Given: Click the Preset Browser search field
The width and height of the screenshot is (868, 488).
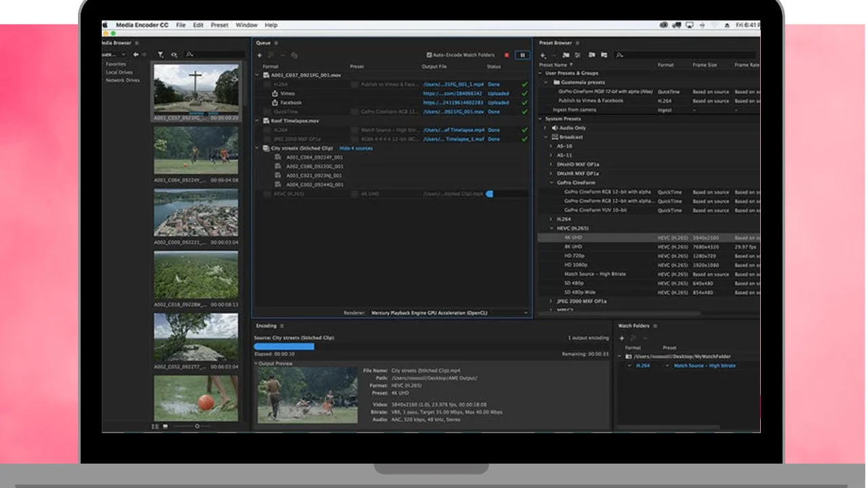Looking at the screenshot, I should 685,55.
